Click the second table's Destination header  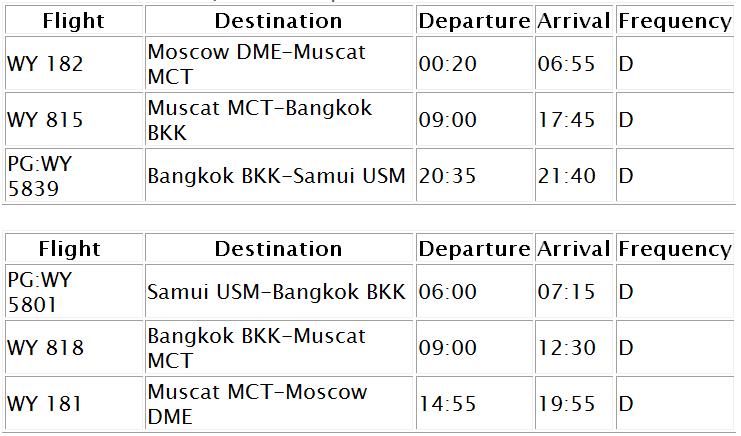coord(279,248)
